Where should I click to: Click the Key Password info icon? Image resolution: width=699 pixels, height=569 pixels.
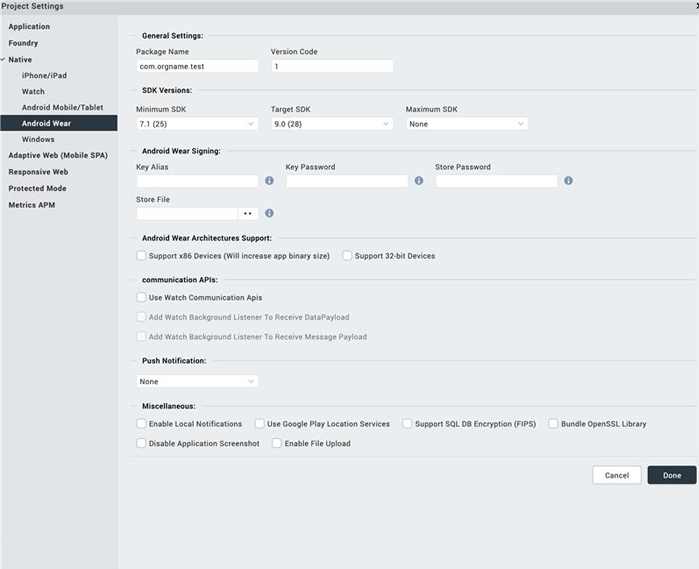(418, 181)
